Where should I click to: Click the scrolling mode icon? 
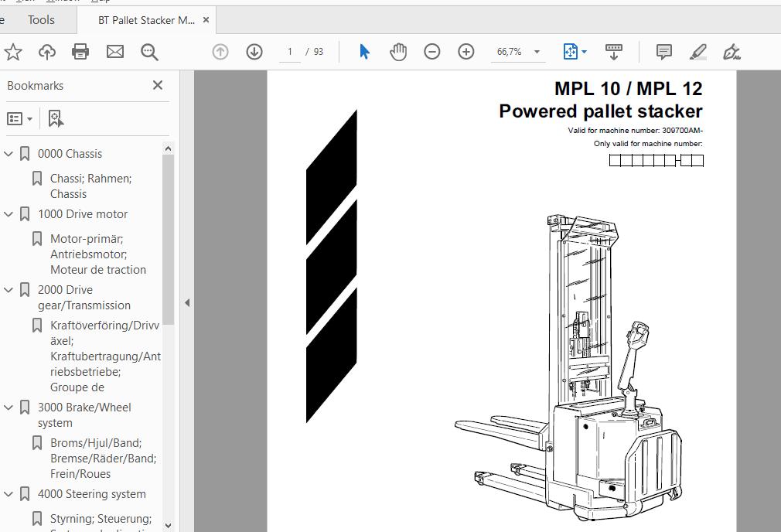(614, 52)
